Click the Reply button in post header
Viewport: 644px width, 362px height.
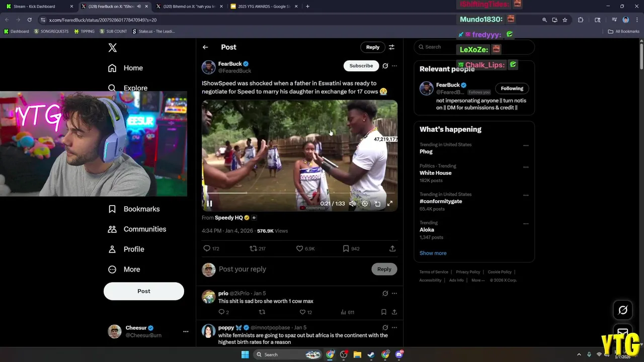tap(373, 47)
